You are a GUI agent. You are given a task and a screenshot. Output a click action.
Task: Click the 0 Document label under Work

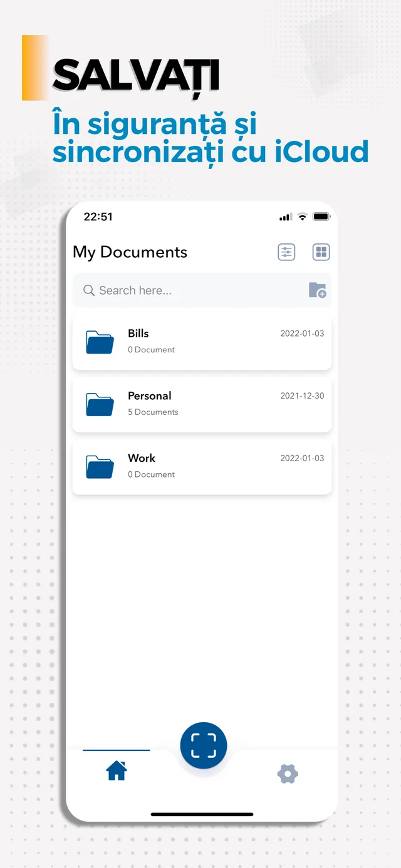(151, 474)
